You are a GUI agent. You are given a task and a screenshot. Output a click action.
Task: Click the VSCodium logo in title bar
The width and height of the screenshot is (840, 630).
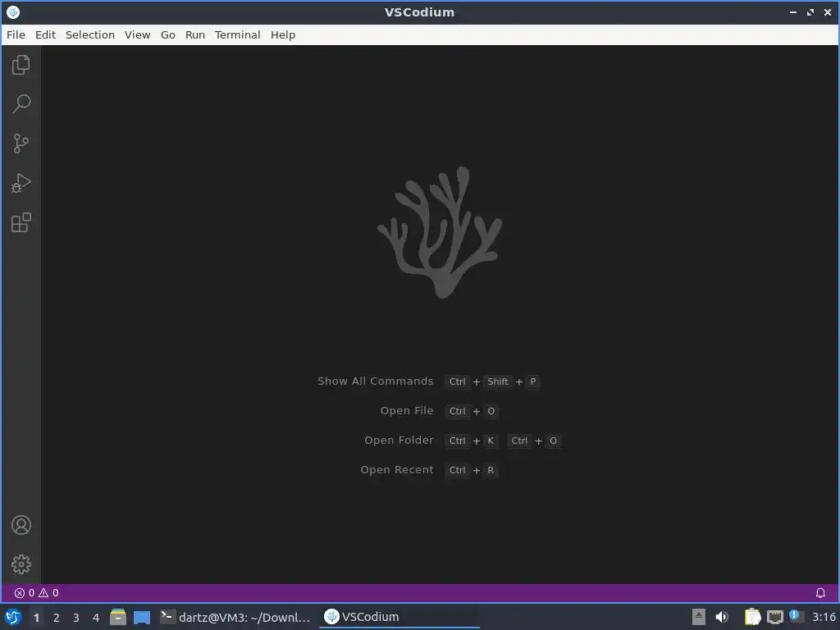tap(13, 11)
